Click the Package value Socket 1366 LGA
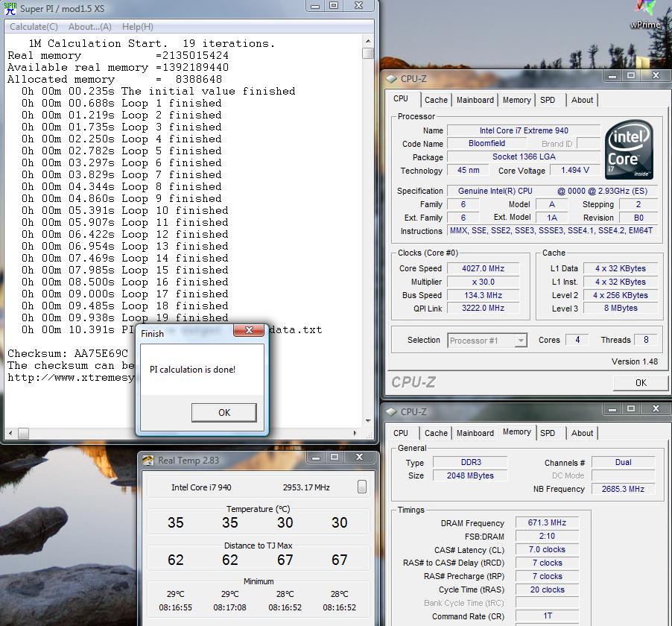This screenshot has width=672, height=626. pos(524,156)
